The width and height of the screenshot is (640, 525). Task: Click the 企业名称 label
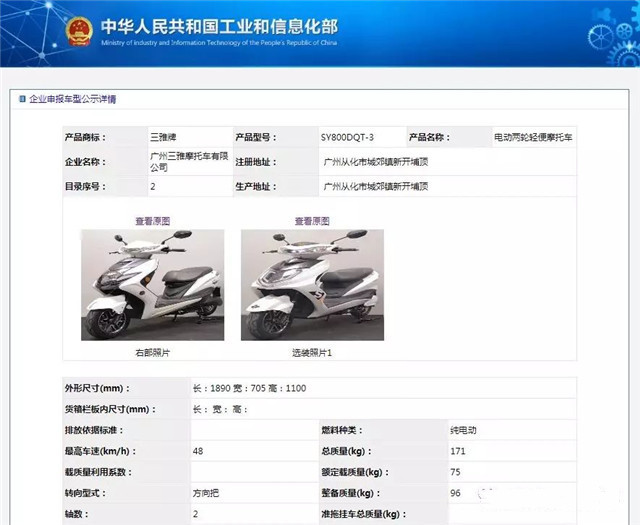tap(85, 162)
